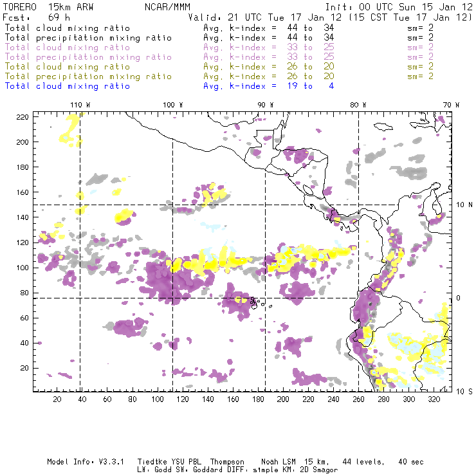Image resolution: width=476 pixels, height=476 pixels.
Task: Click the "300" tick on the horizontal axis
Action: (x=408, y=399)
